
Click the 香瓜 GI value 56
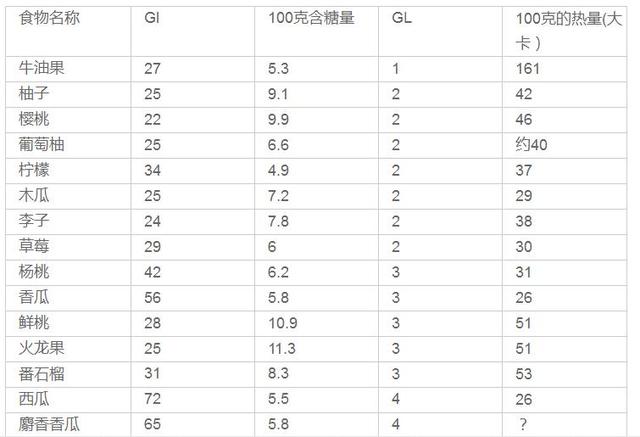coord(153,297)
